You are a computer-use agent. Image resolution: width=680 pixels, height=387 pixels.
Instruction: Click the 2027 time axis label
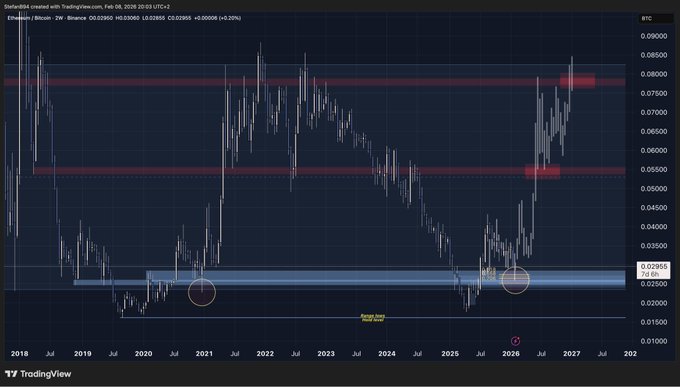tap(572, 354)
